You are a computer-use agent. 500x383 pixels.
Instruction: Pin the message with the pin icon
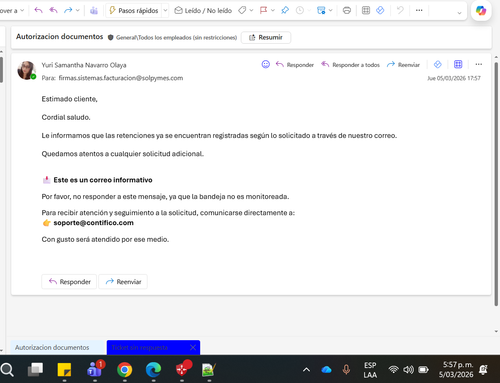[x=285, y=11]
